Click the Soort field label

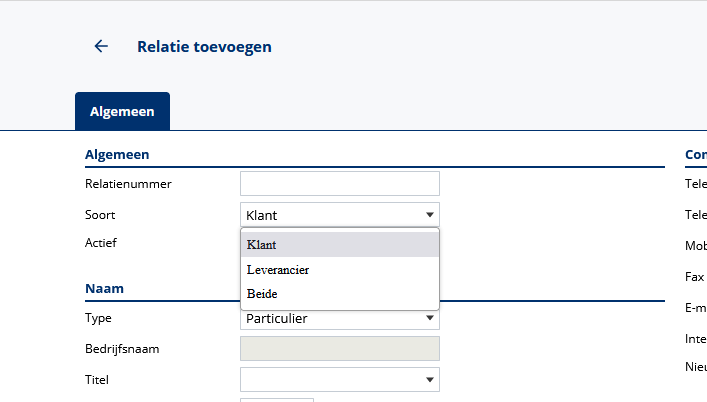pyautogui.click(x=101, y=214)
